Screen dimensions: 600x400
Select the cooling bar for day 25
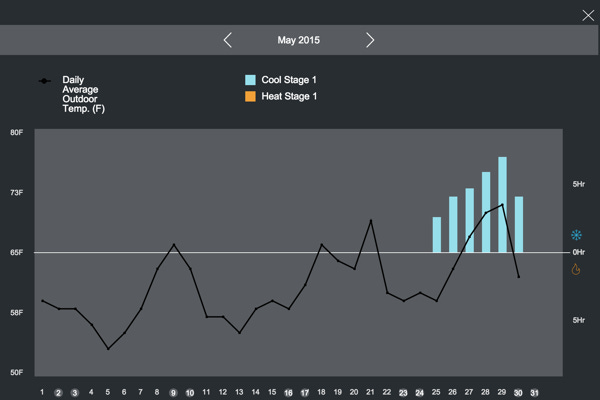437,235
